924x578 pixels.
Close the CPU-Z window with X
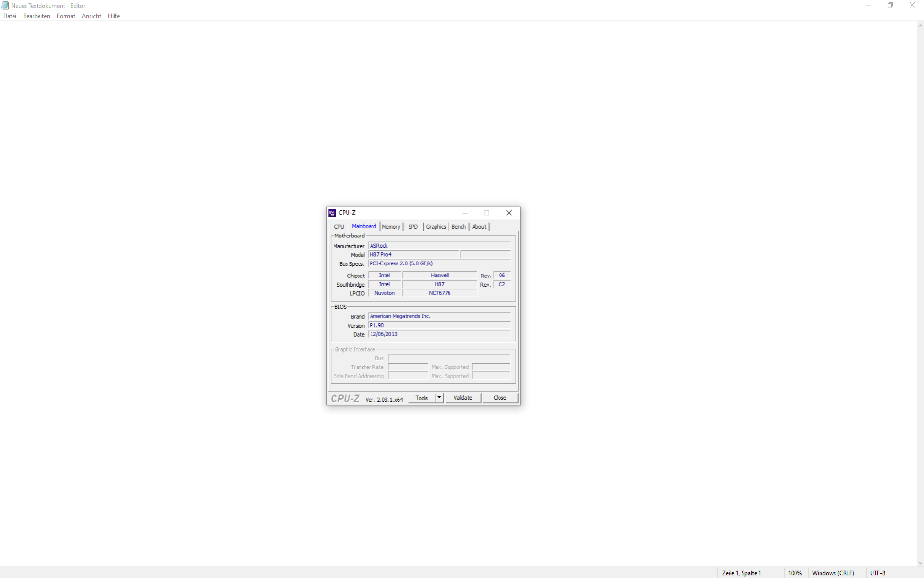[x=509, y=213]
